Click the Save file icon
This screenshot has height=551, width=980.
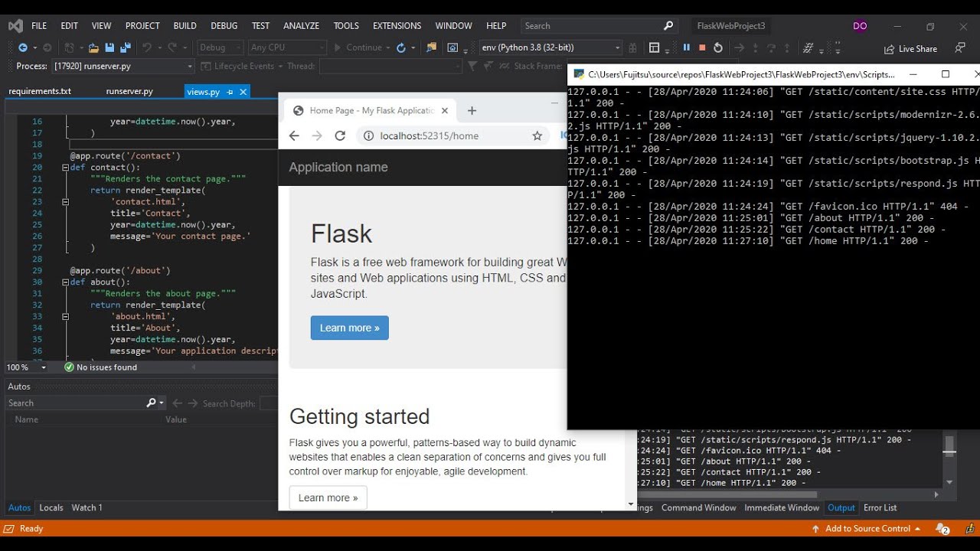tap(109, 47)
